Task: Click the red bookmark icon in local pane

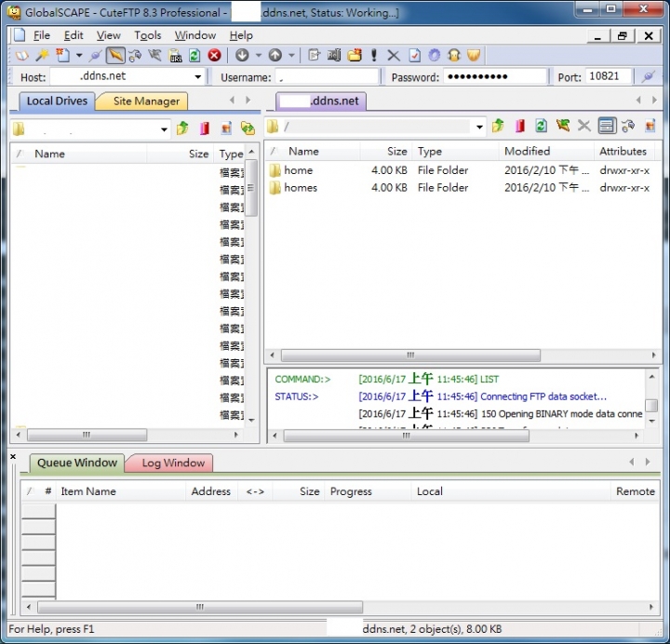Action: 205,127
